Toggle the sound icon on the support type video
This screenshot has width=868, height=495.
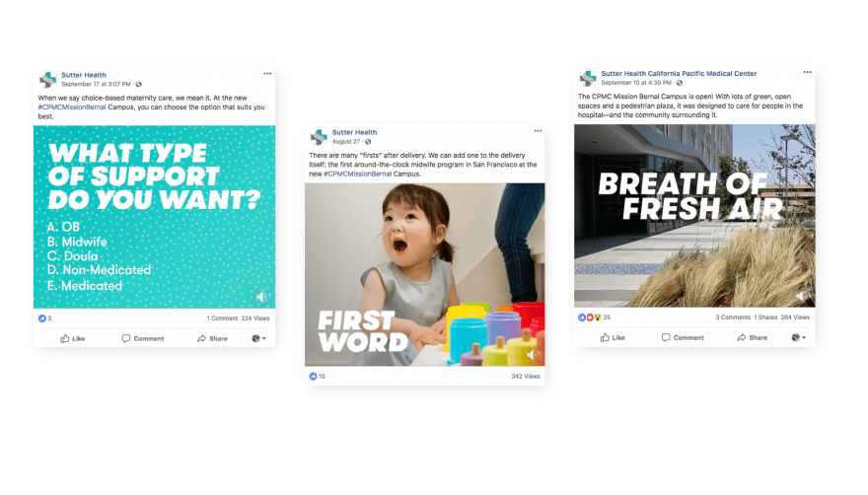point(260,298)
